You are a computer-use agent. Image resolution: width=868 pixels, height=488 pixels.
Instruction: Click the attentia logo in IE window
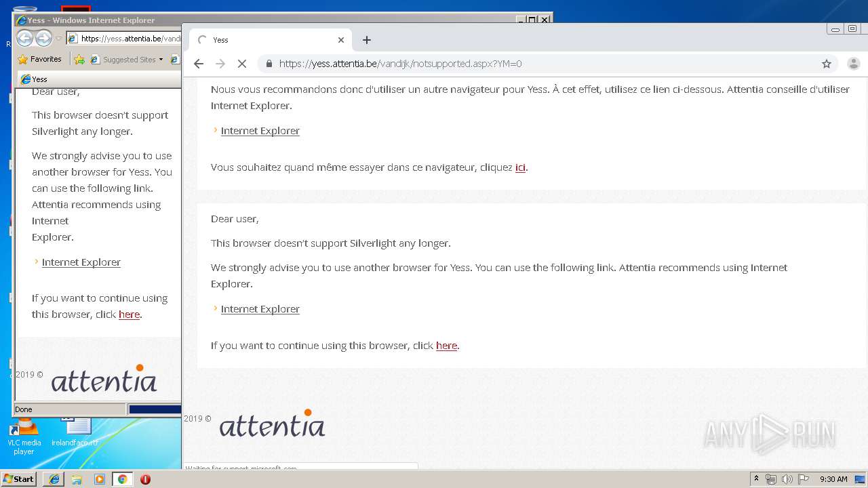point(104,379)
